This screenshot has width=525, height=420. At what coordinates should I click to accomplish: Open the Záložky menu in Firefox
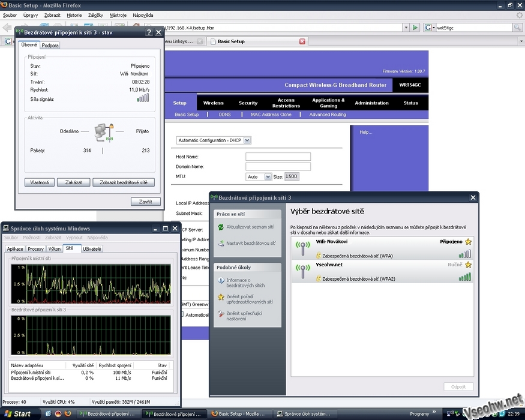click(95, 15)
